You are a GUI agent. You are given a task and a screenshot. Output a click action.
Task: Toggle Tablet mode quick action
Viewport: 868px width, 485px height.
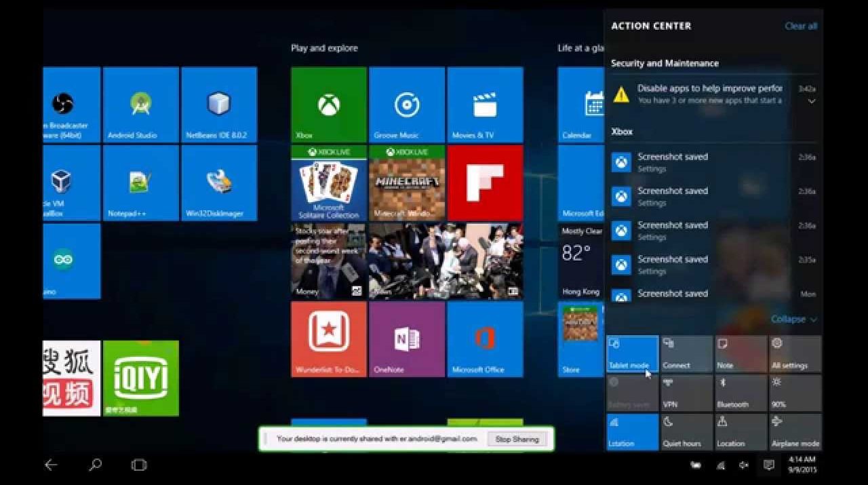pyautogui.click(x=632, y=354)
